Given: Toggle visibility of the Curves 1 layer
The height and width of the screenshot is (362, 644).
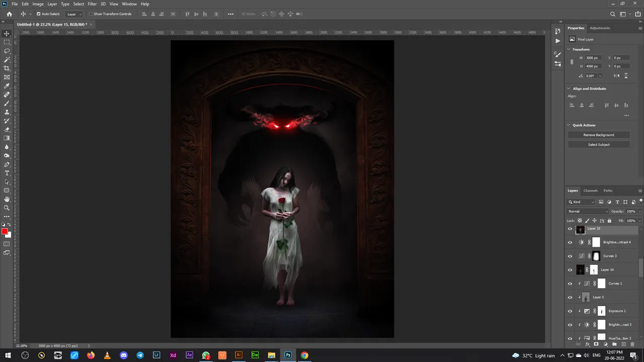Looking at the screenshot, I should tap(570, 284).
